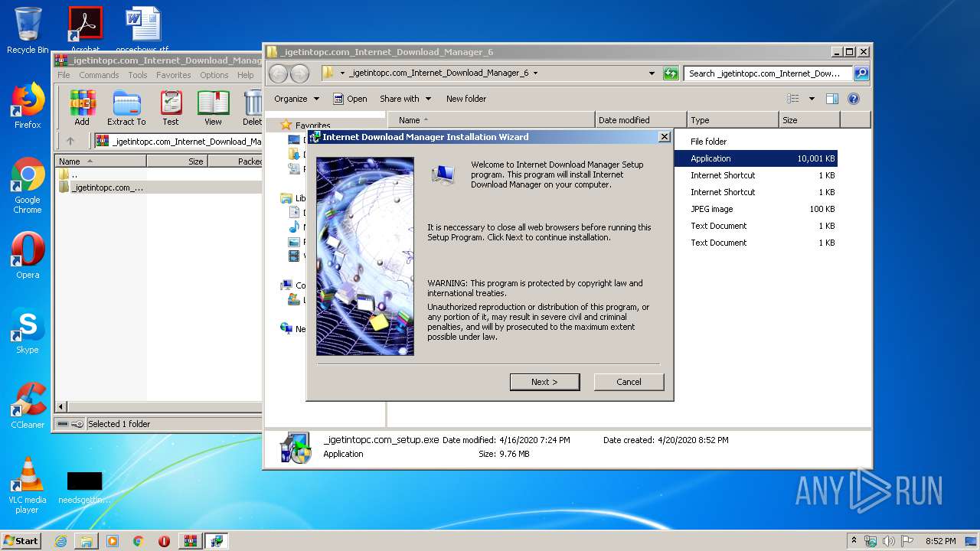Open Opera desktop icon

tap(28, 256)
